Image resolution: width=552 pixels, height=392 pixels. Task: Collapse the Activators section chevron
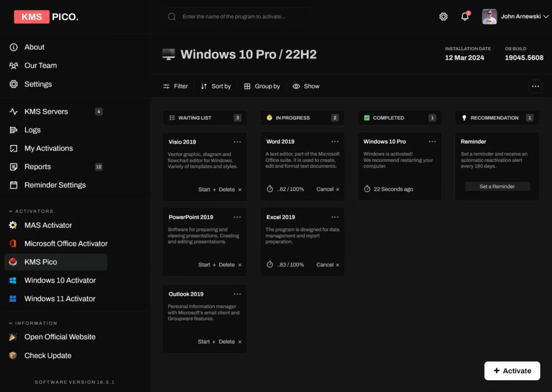click(x=11, y=211)
